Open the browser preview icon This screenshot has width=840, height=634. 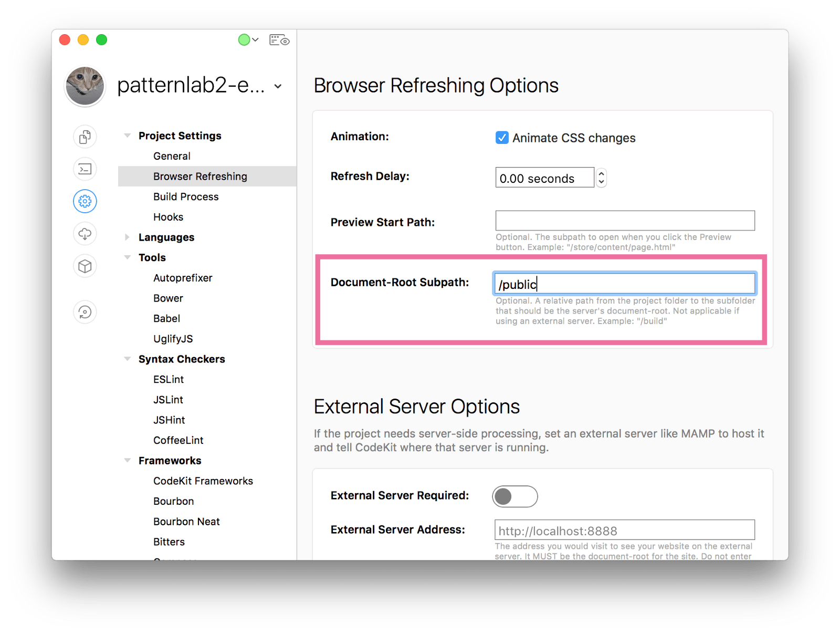pyautogui.click(x=279, y=39)
